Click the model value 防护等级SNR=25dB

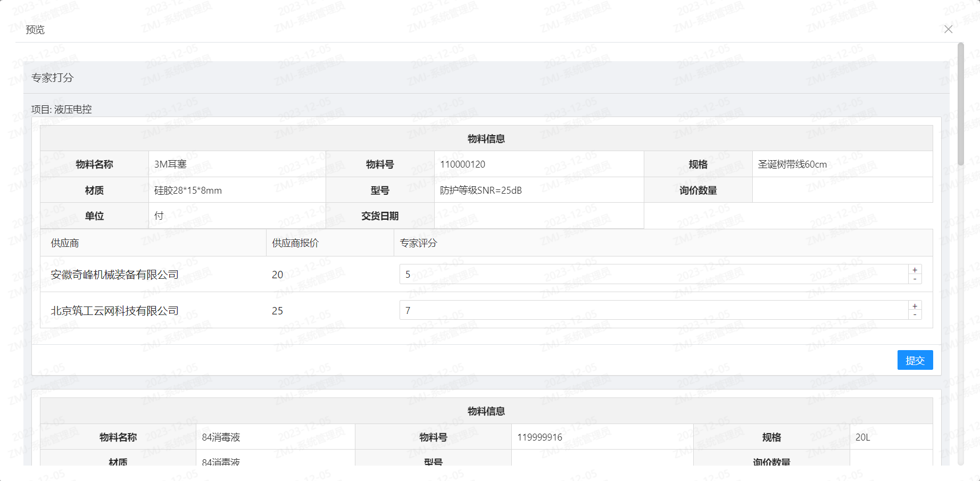pos(480,190)
